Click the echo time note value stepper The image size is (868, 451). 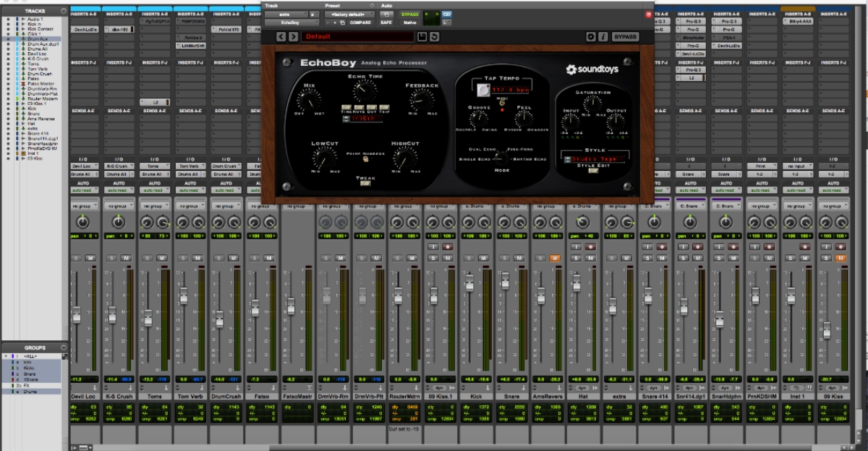(346, 119)
